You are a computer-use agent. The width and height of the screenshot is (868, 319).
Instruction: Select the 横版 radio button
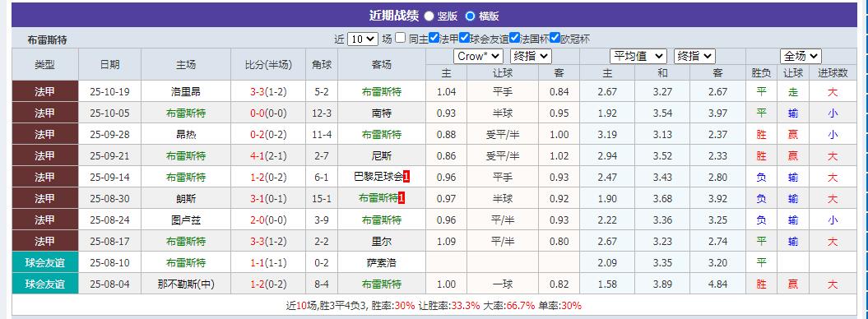pyautogui.click(x=470, y=16)
